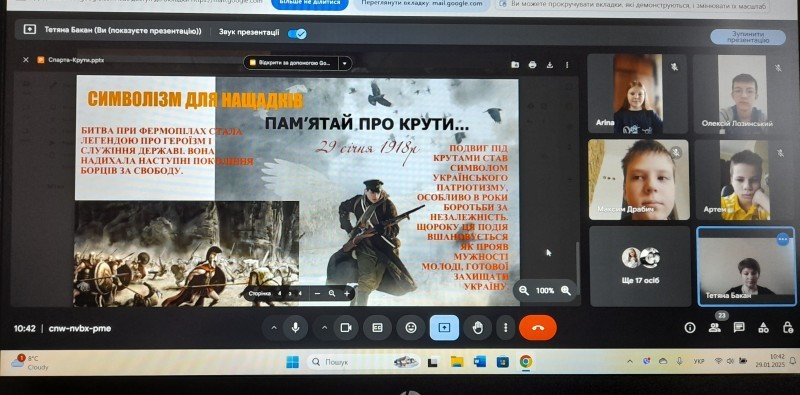800x395 pixels.
Task: Turn off the camera in Meet controls
Action: (x=346, y=328)
